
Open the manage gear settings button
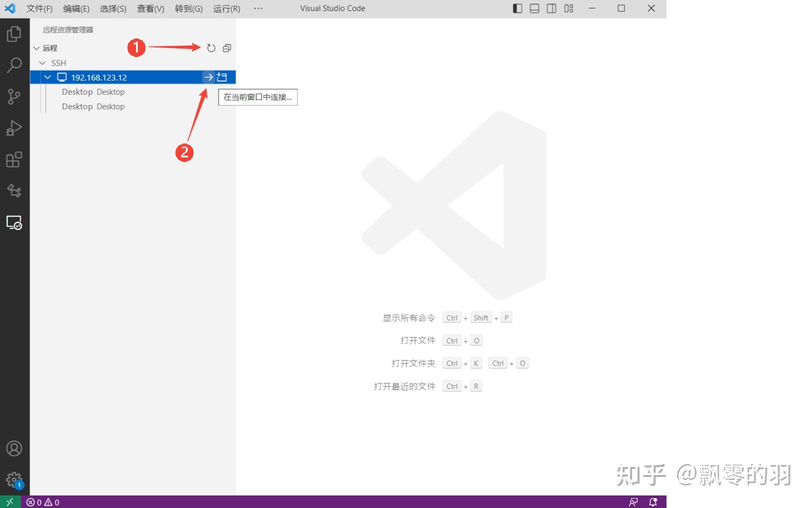[14, 480]
